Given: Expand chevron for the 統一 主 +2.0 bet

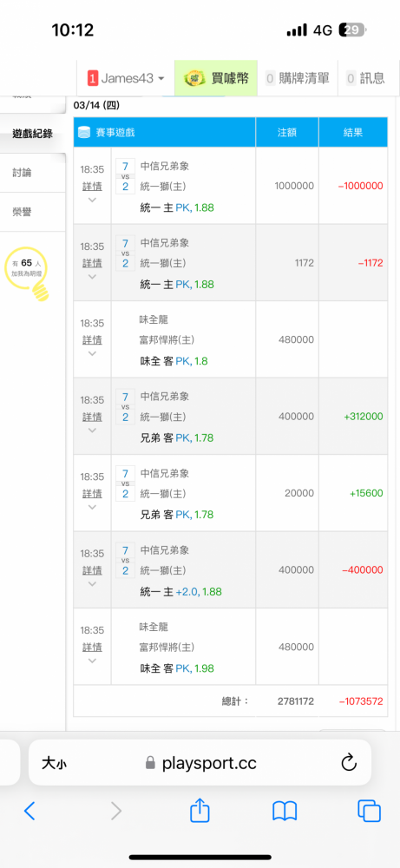Looking at the screenshot, I should pyautogui.click(x=92, y=583).
